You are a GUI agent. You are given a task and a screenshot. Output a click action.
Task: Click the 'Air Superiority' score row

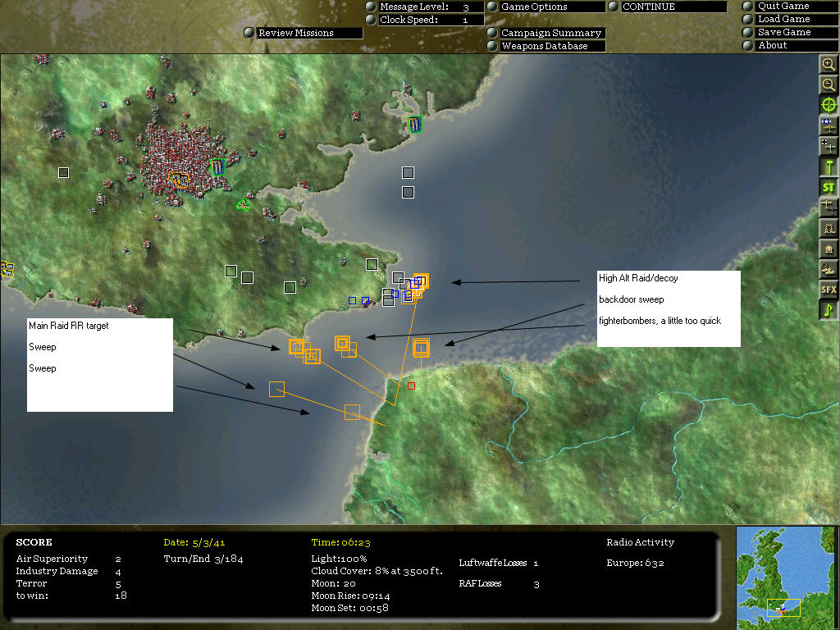point(69,559)
